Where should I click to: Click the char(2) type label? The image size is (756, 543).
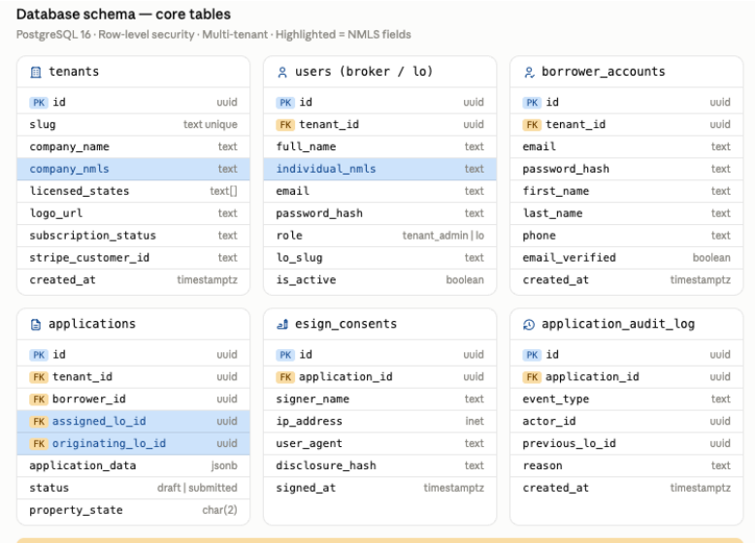tap(220, 510)
